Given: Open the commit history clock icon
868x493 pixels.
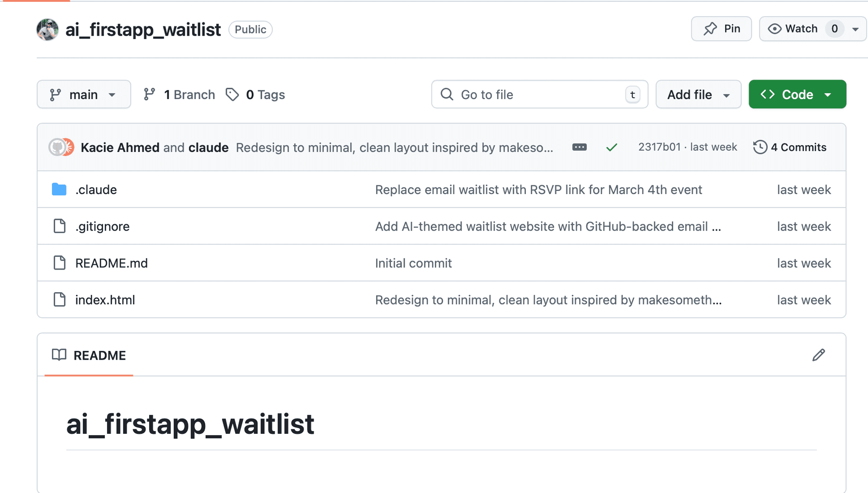Looking at the screenshot, I should (760, 147).
